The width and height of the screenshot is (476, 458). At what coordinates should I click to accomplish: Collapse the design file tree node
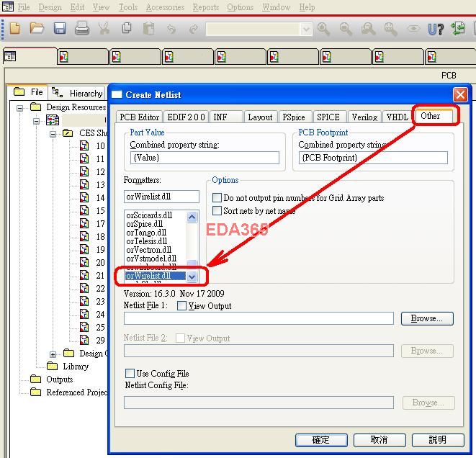click(x=37, y=122)
